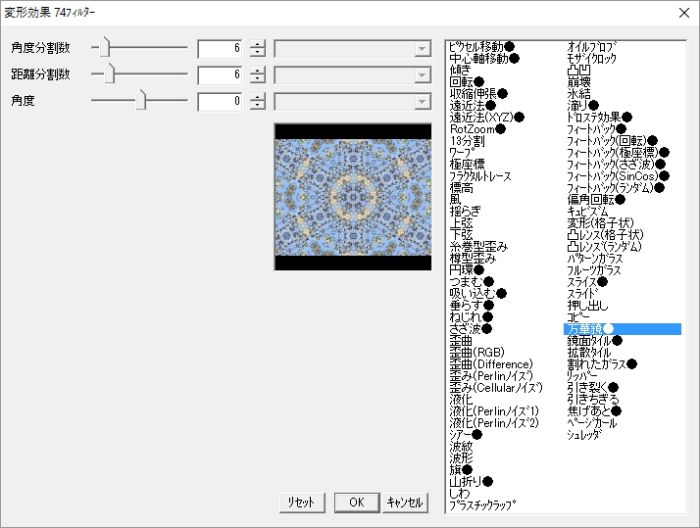The width and height of the screenshot is (700, 528).
Task: Confirm with the OK button
Action: [356, 502]
